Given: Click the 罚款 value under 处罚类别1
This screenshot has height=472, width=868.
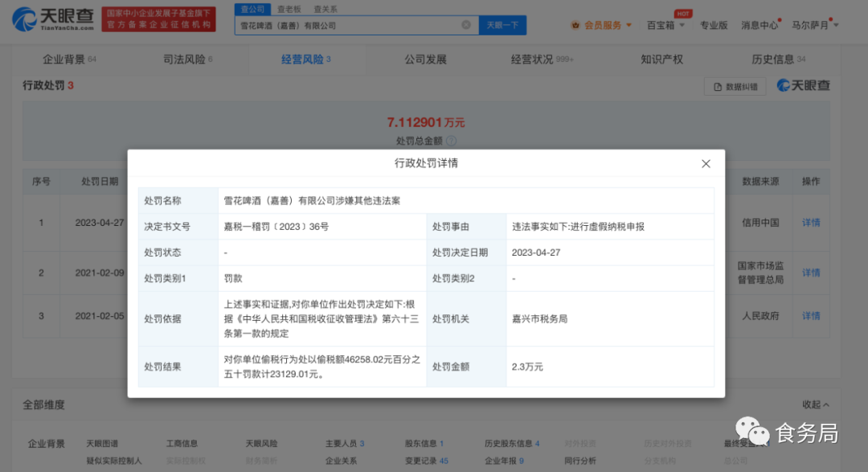Looking at the screenshot, I should 233,278.
